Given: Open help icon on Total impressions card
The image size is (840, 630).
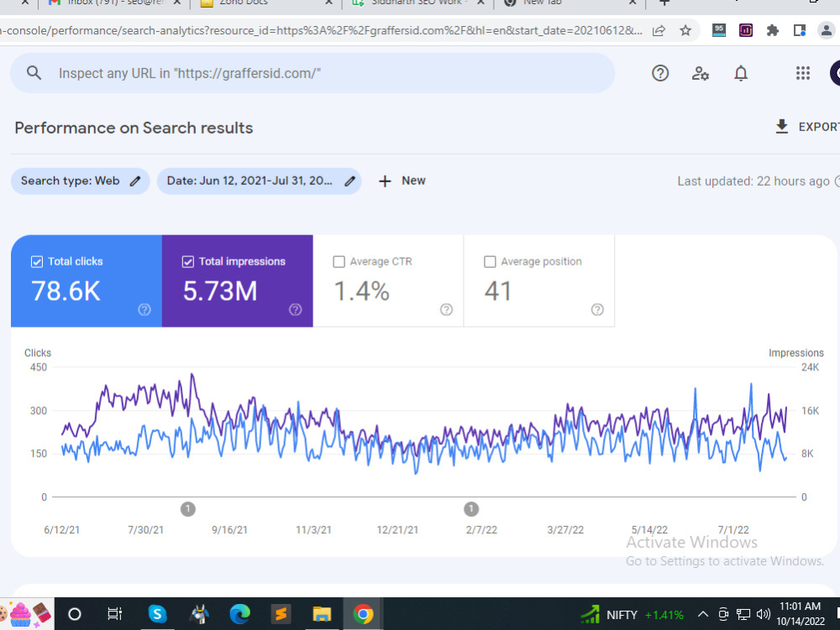Looking at the screenshot, I should [x=295, y=310].
